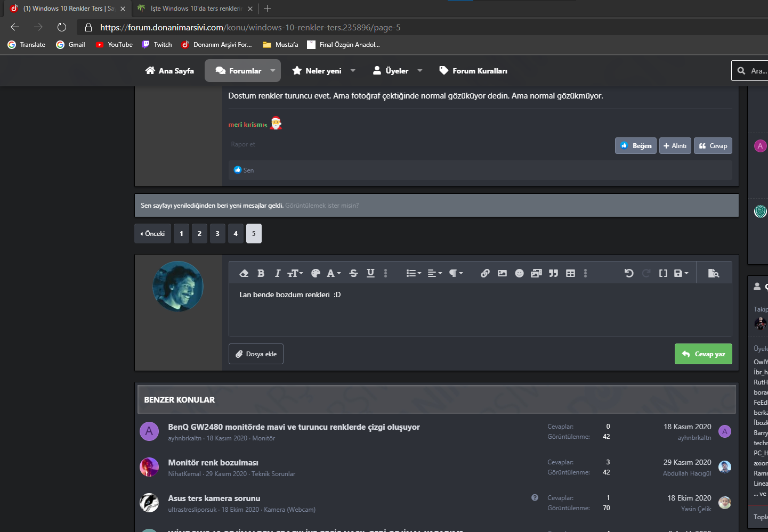Toggle italic formatting in editor
Screen dimensions: 768x532
278,273
